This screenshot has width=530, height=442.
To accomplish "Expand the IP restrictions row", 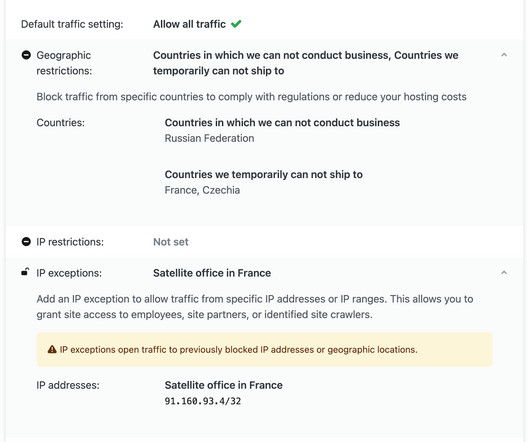I will (x=265, y=242).
